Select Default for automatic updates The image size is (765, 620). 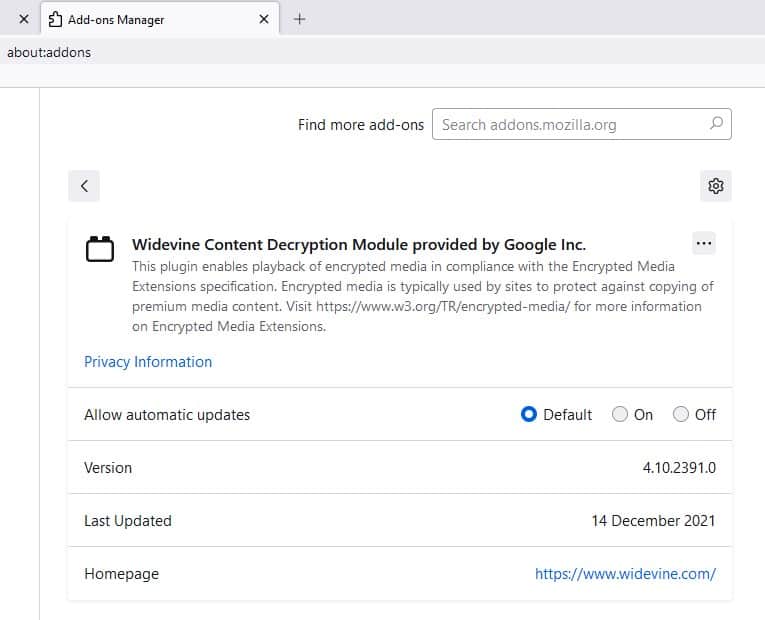click(529, 414)
